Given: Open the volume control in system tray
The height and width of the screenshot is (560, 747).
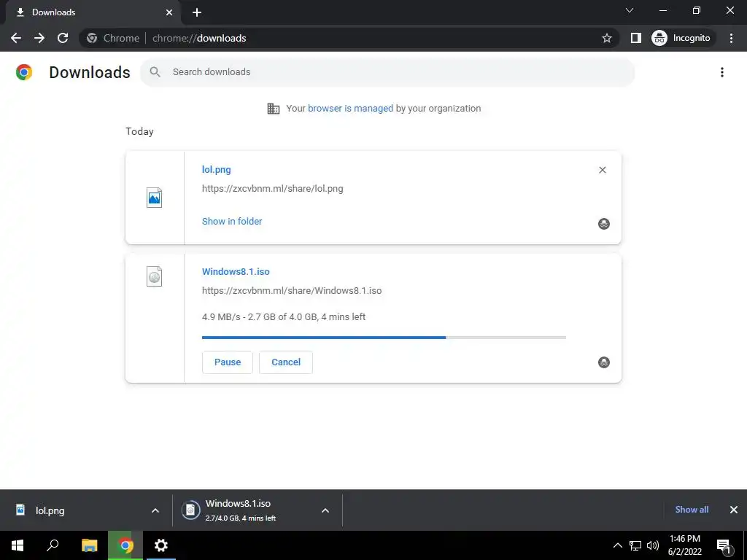Looking at the screenshot, I should (653, 545).
